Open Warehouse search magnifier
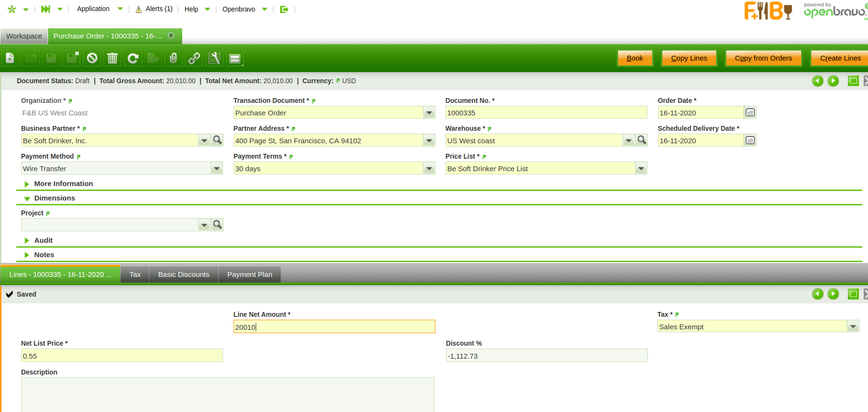Screen dimensions: 868x412 click(642, 140)
